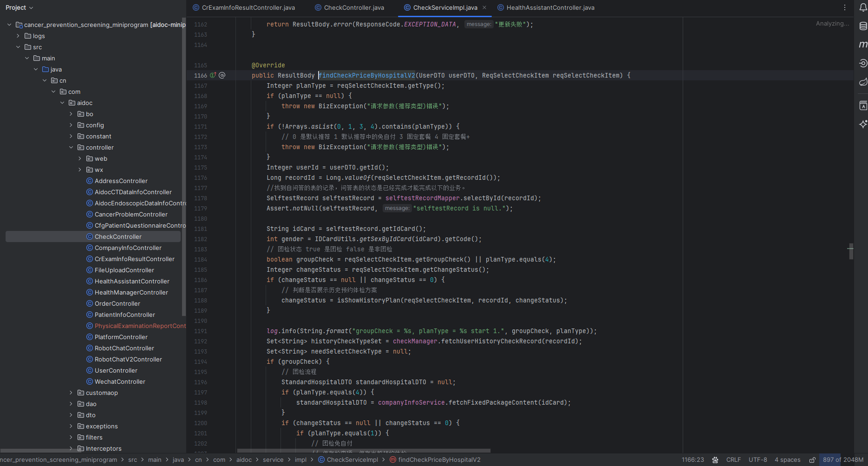Open the AI Assistant sparkle icon

pos(863,124)
